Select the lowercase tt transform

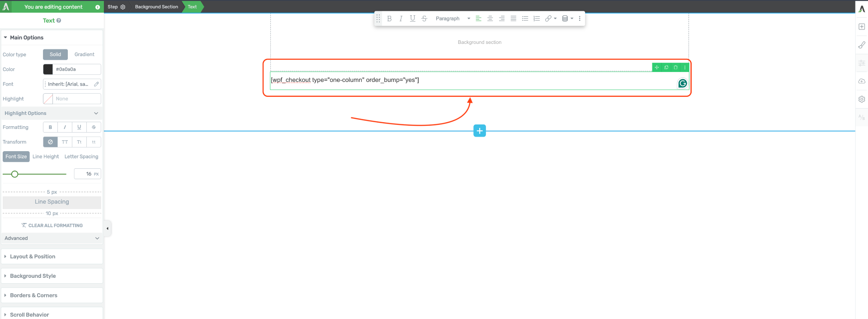[x=94, y=142]
